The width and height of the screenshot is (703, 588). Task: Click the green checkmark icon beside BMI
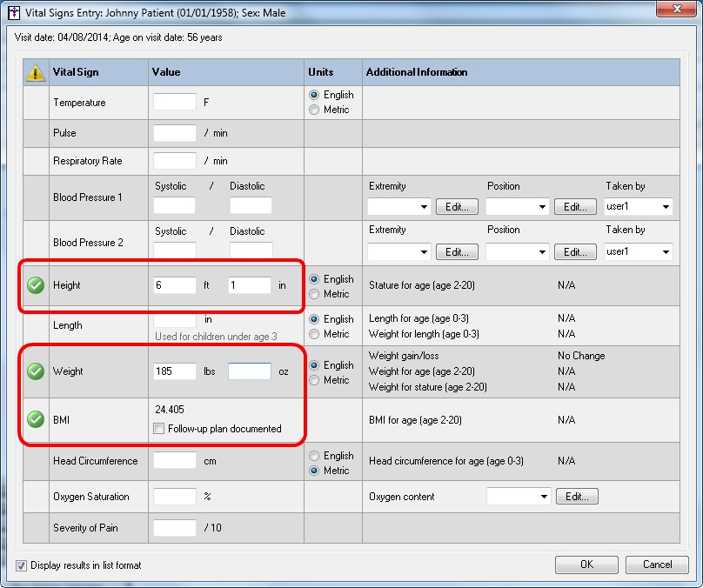[x=35, y=419]
